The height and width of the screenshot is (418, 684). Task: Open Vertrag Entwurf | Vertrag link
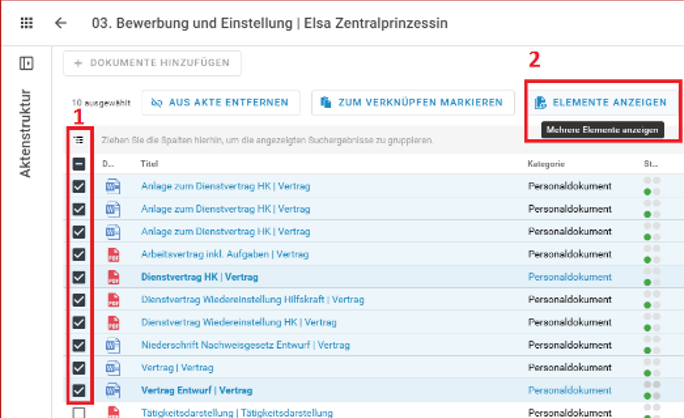pyautogui.click(x=197, y=391)
